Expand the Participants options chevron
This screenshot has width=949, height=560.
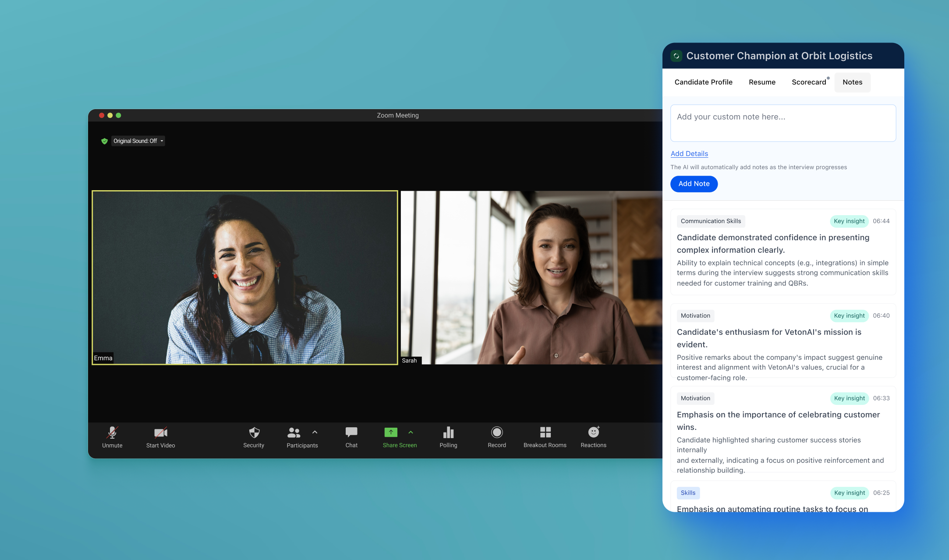(315, 432)
